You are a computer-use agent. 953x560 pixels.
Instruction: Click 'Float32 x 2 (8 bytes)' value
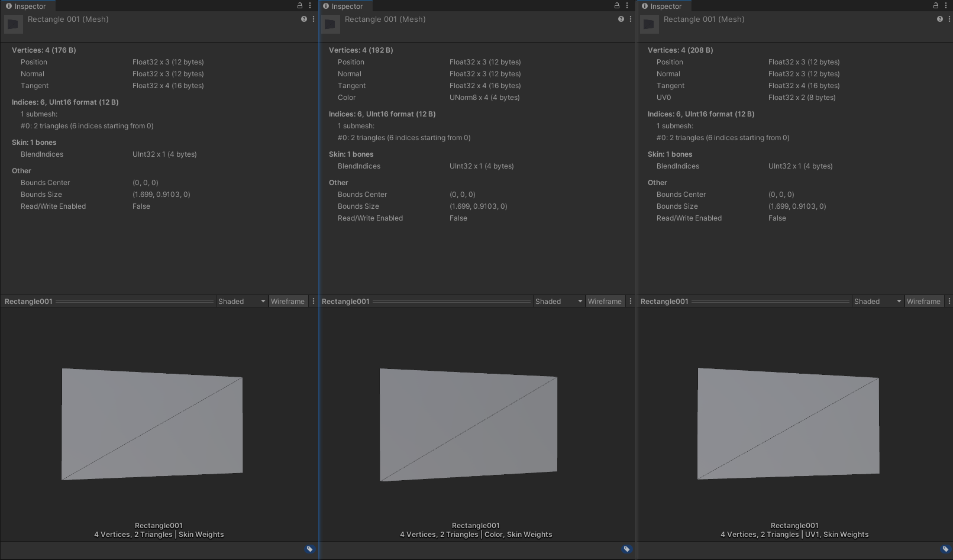(x=802, y=98)
